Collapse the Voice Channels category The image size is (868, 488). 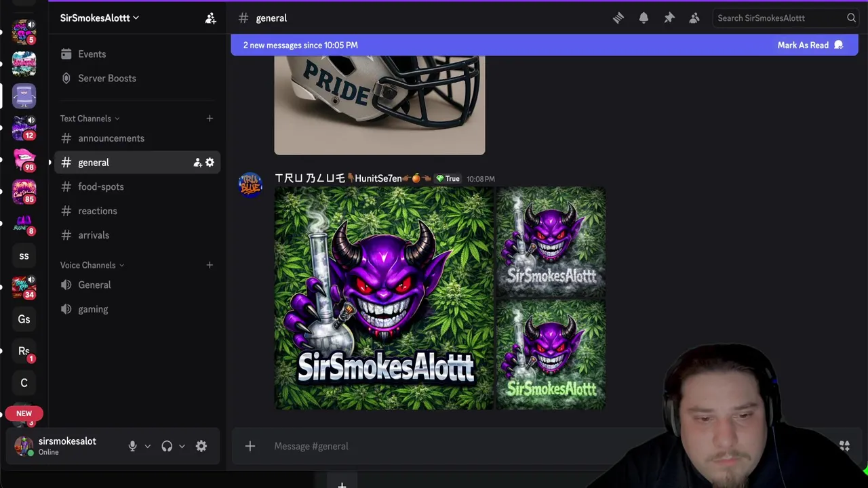pos(92,265)
